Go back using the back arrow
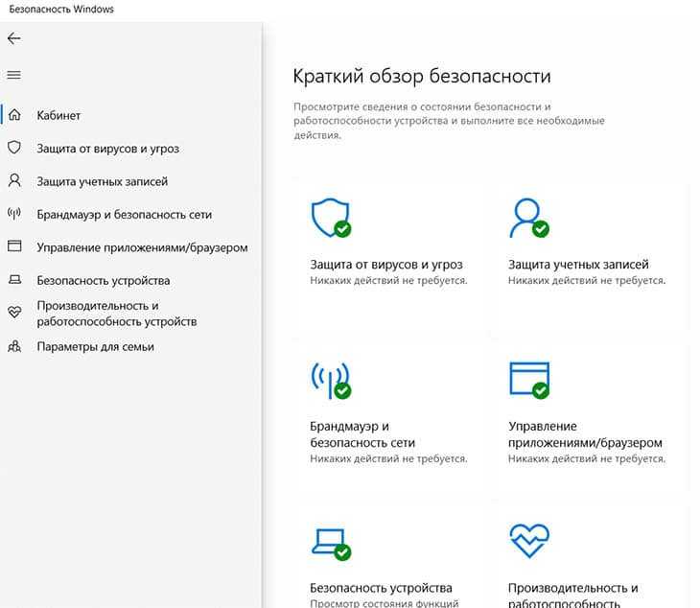The height and width of the screenshot is (608, 700). coord(13,38)
